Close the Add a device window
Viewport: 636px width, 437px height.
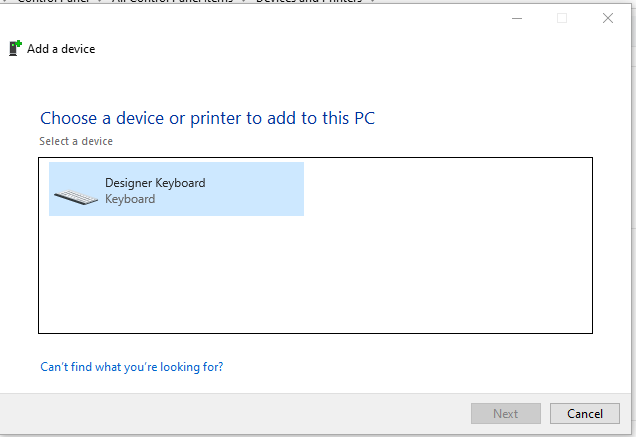tap(608, 18)
